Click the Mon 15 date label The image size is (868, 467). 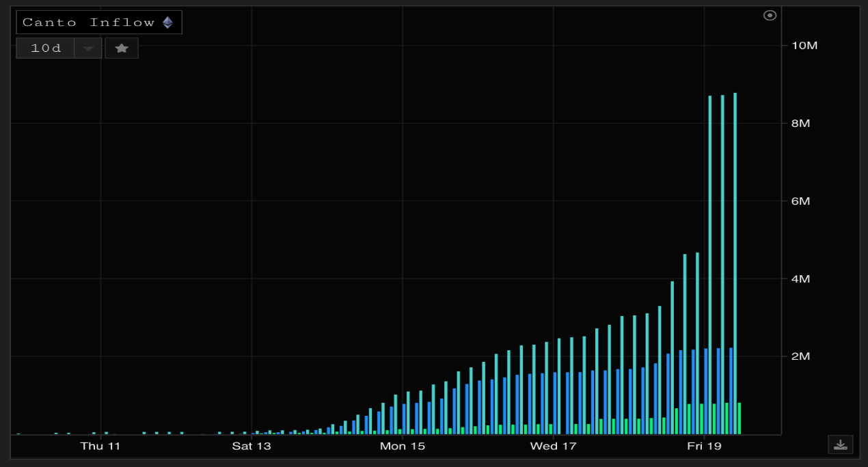[x=403, y=447]
